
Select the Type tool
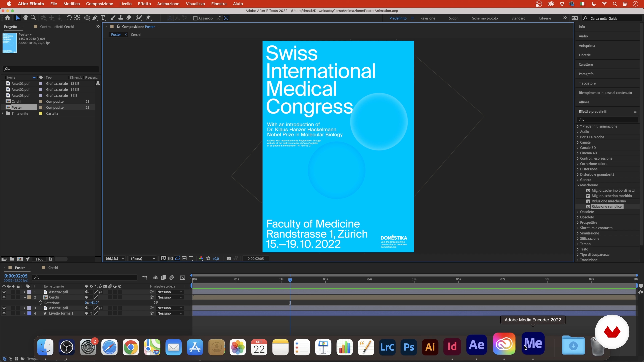pyautogui.click(x=103, y=18)
